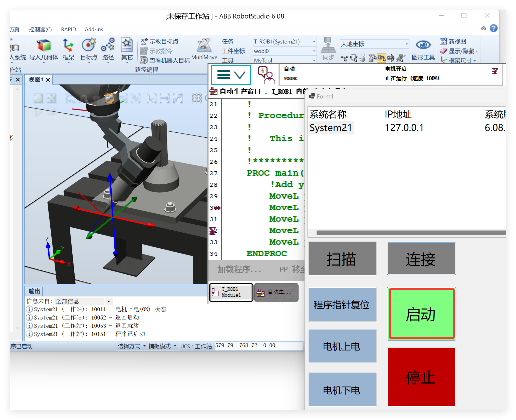The image size is (516, 420).
Task: Collapse the ribbon arrow
Action: click(x=483, y=28)
